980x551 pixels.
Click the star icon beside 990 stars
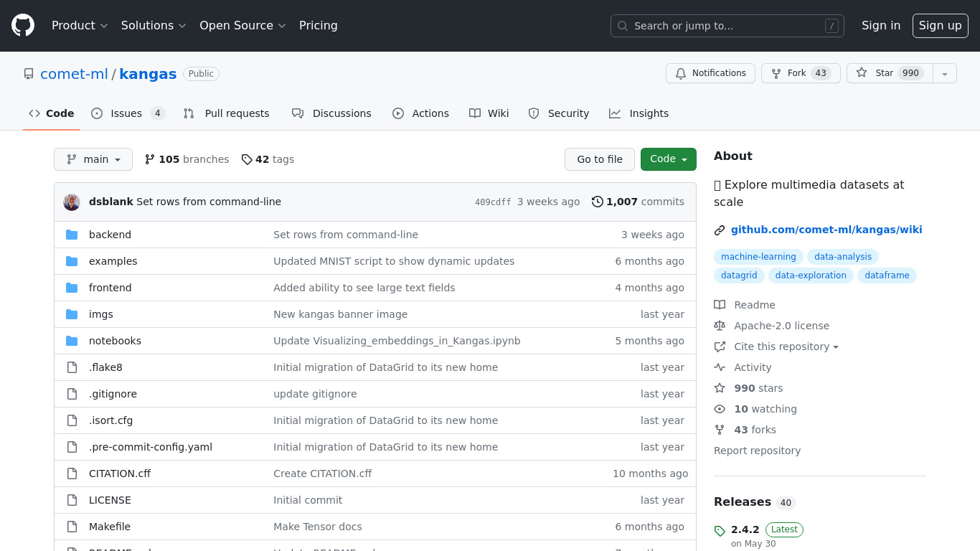(720, 388)
